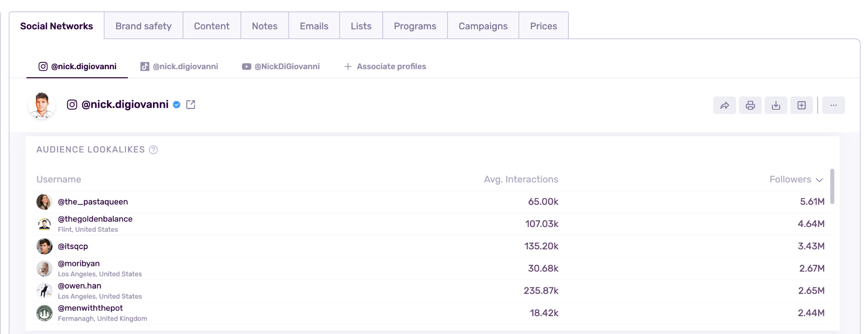
Task: Click the add-to-list plus square icon
Action: (801, 105)
